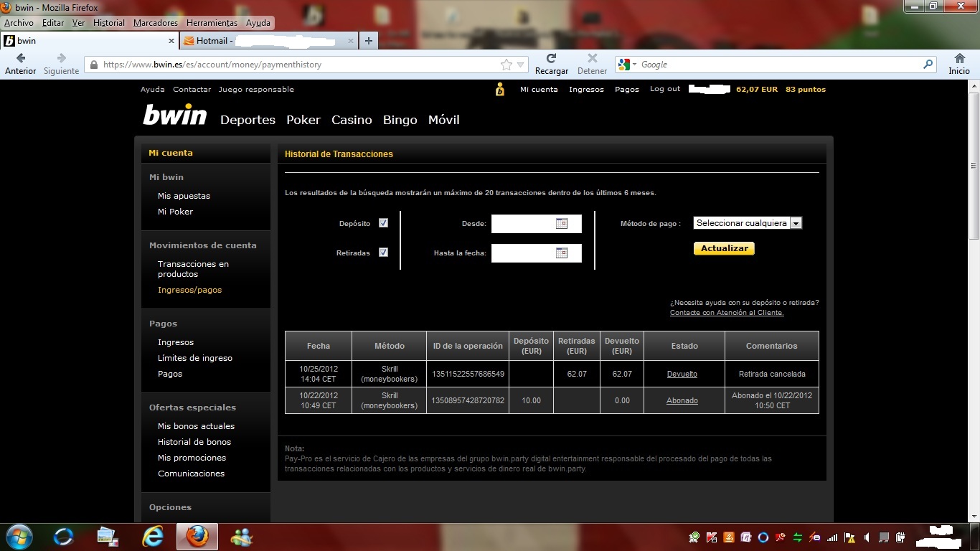Open the Historial menu

coord(109,23)
